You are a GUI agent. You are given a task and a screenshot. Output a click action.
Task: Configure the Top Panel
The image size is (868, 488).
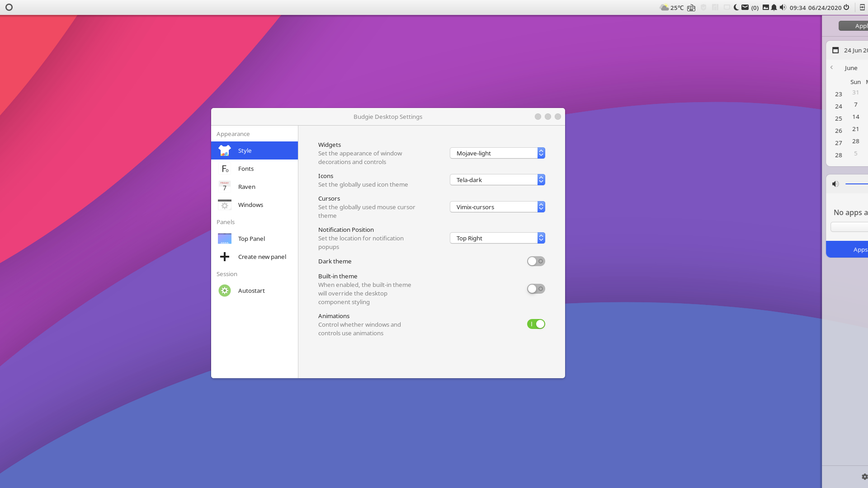[x=254, y=239]
